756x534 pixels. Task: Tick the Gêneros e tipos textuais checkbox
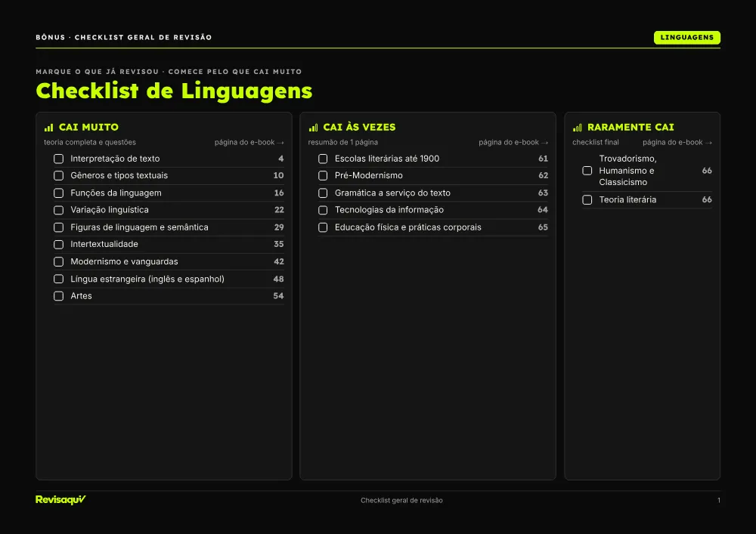tap(58, 176)
